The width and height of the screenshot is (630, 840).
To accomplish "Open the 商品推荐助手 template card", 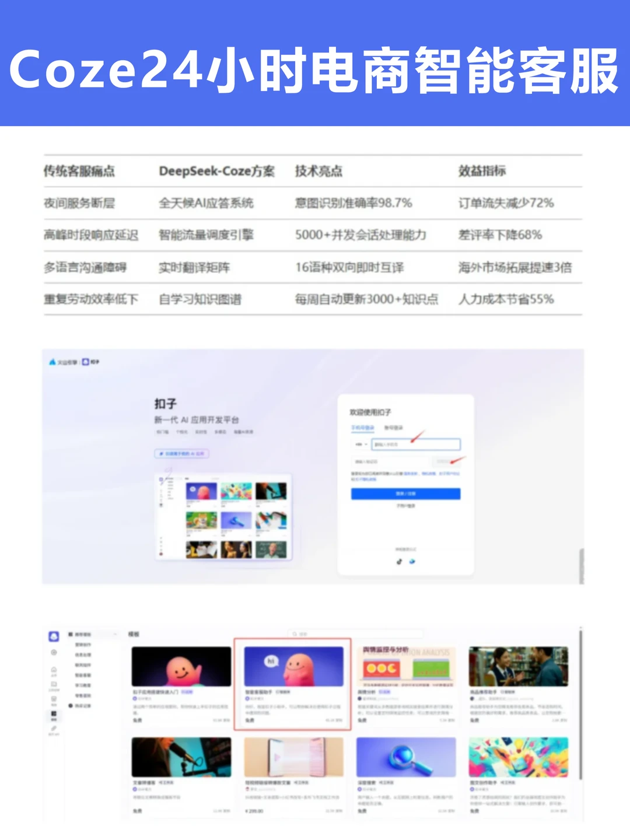I will [x=518, y=684].
